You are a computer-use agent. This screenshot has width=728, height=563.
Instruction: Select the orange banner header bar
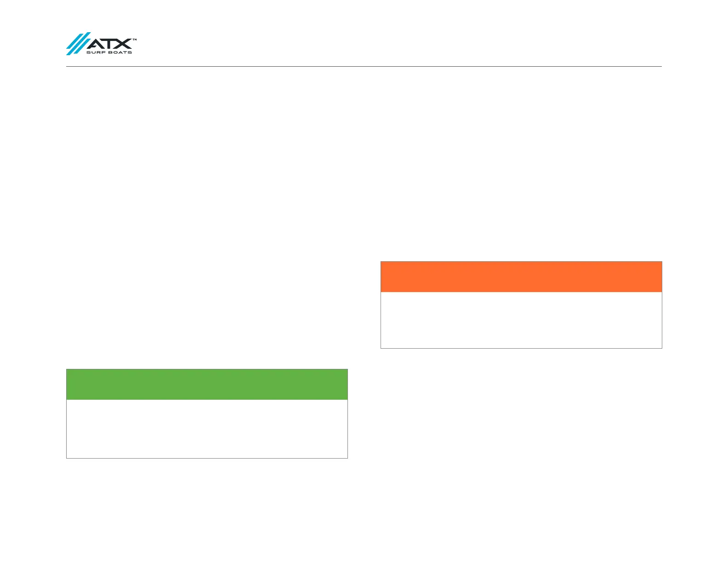521,277
